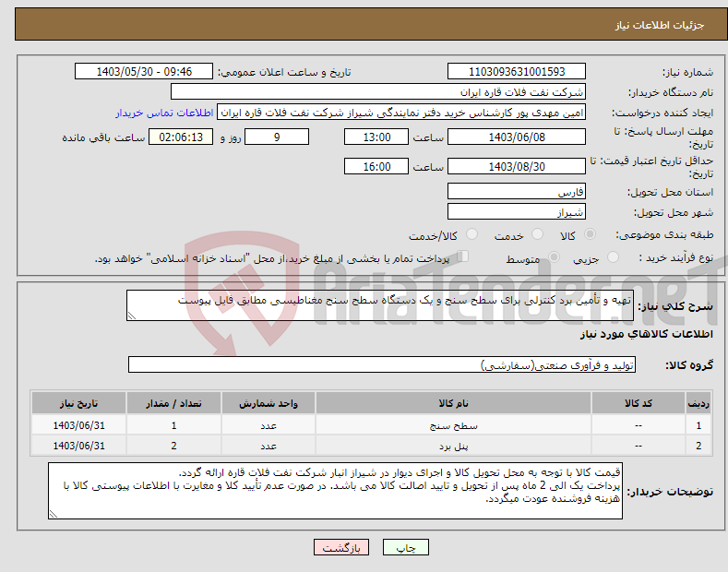Select the کالا radio button
The image size is (728, 572).
click(590, 234)
